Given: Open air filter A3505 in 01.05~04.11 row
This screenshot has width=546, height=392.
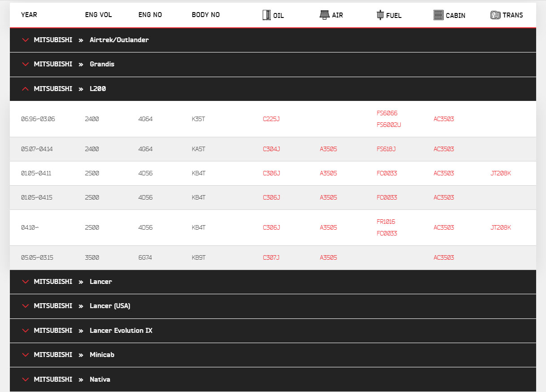Looking at the screenshot, I should pyautogui.click(x=328, y=173).
